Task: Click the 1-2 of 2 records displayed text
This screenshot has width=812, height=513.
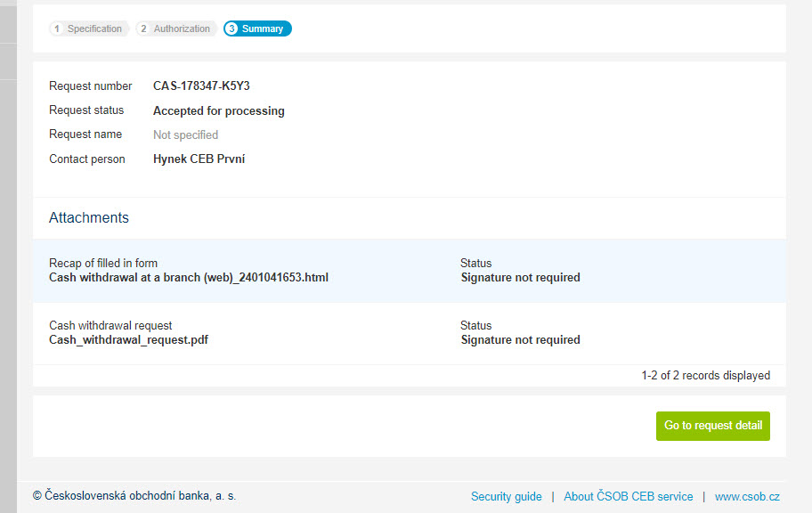Action: click(x=705, y=375)
